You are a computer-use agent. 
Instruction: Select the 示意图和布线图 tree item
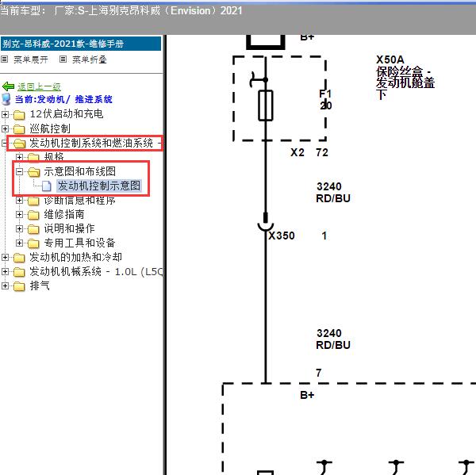click(x=80, y=171)
